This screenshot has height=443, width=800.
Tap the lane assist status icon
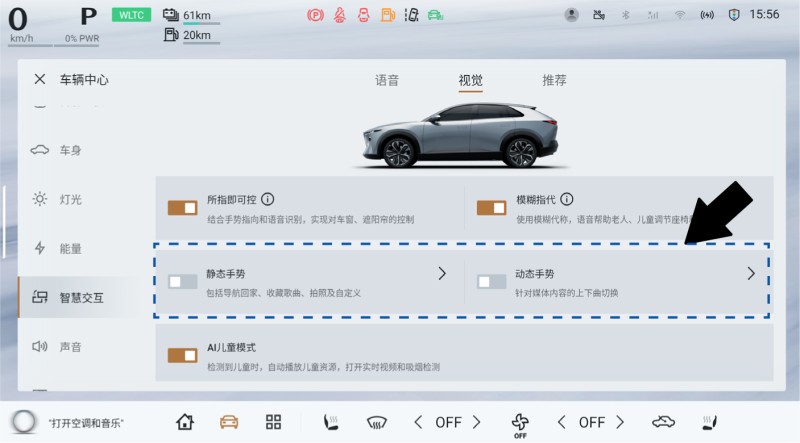pos(412,15)
